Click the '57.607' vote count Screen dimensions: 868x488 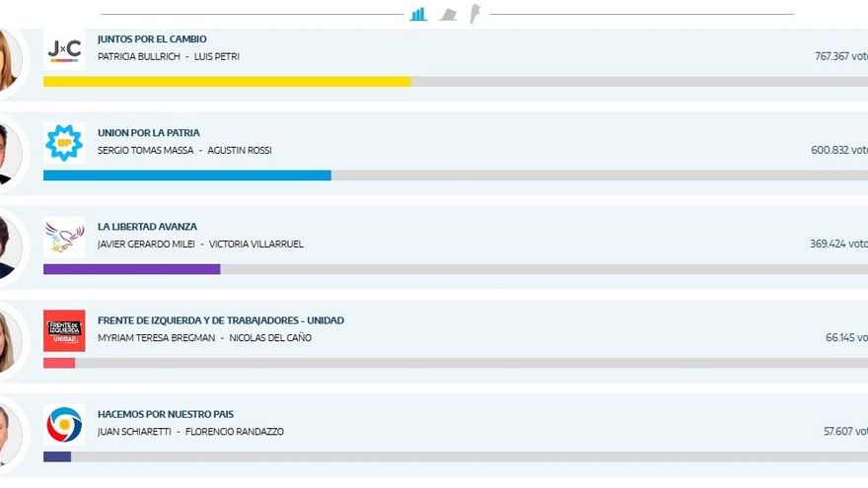(x=836, y=432)
